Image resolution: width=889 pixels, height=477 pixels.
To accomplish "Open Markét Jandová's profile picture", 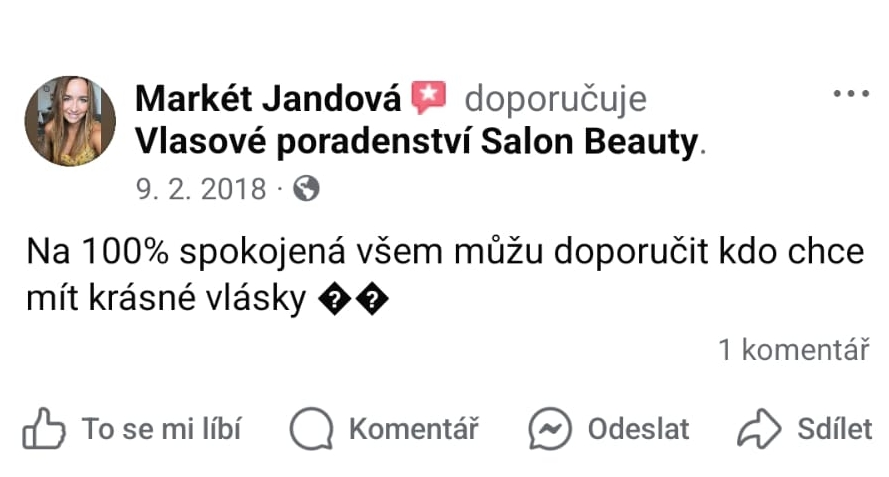I will [x=70, y=121].
